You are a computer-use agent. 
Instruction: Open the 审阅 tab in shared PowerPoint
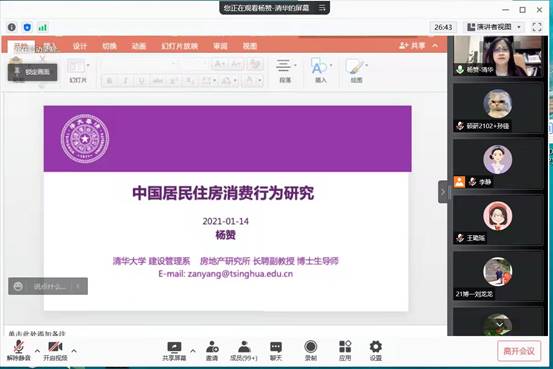(x=220, y=46)
